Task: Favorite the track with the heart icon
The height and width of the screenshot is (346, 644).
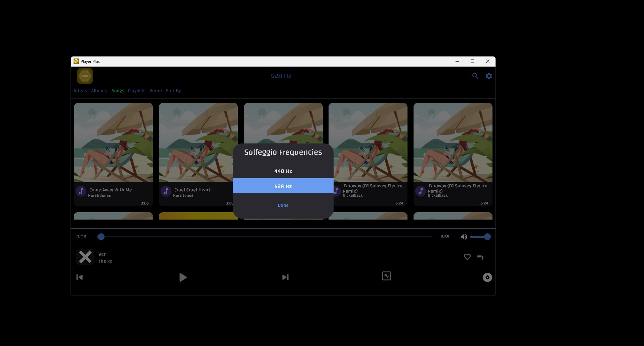Action: click(467, 257)
